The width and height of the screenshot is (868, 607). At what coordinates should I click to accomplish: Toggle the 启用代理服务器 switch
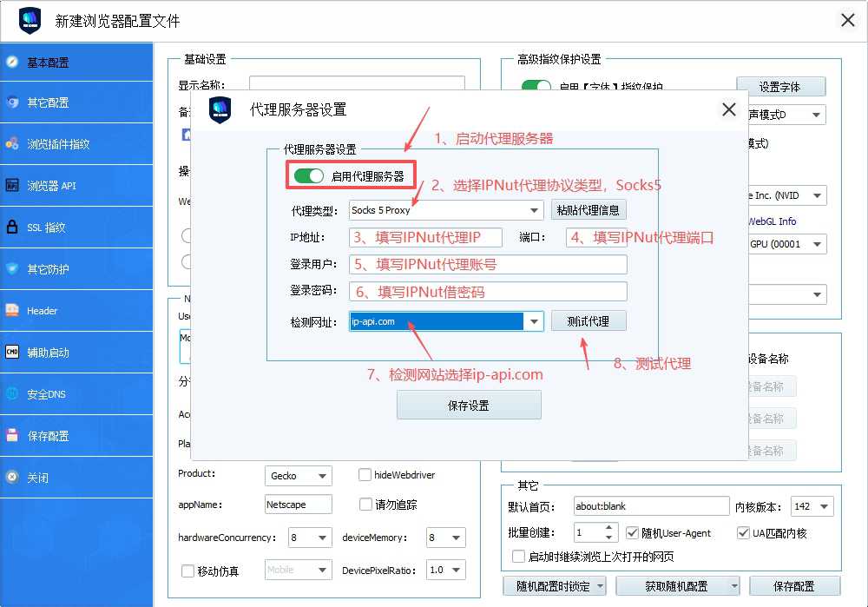point(309,176)
